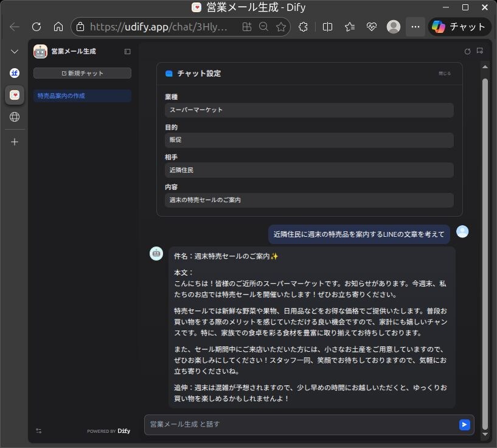Open the browser settings and more menu
The width and height of the screenshot is (497, 448).
click(415, 27)
